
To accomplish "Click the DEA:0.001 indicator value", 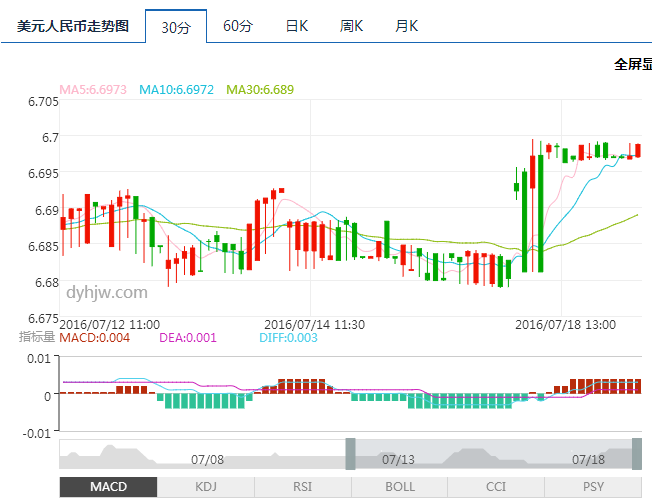I will [188, 337].
